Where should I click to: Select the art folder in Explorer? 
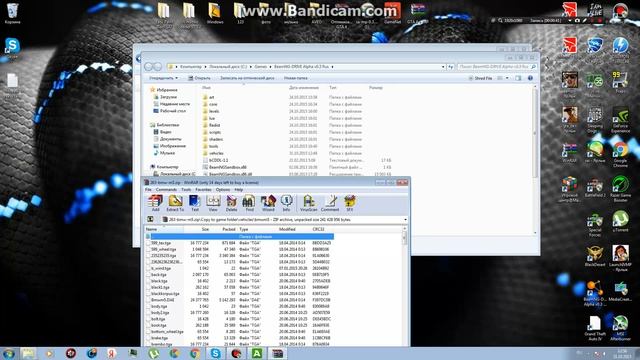click(x=209, y=97)
